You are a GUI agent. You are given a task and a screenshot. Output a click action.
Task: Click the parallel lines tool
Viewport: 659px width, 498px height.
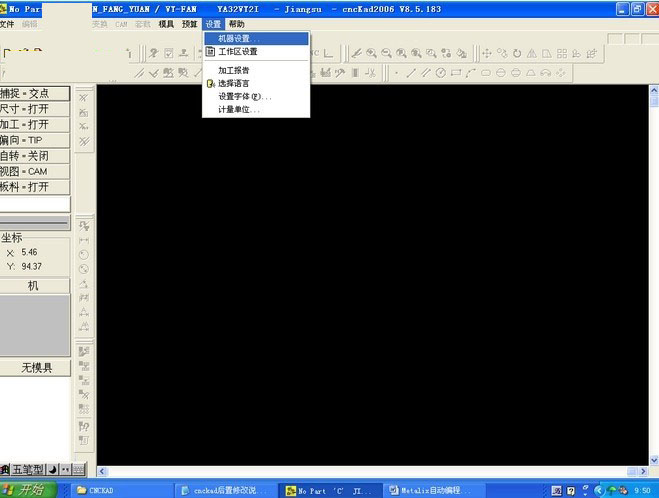pos(426,73)
